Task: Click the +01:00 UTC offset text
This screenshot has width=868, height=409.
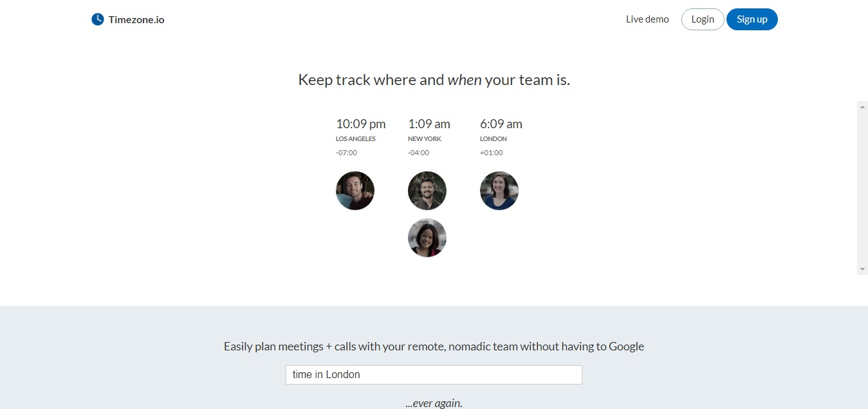Action: coord(491,153)
